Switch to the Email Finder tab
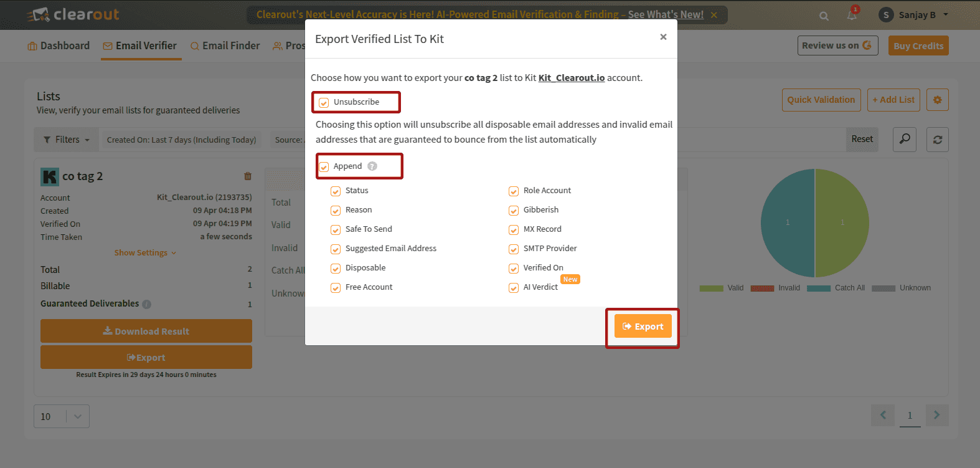The width and height of the screenshot is (980, 468). click(x=225, y=45)
